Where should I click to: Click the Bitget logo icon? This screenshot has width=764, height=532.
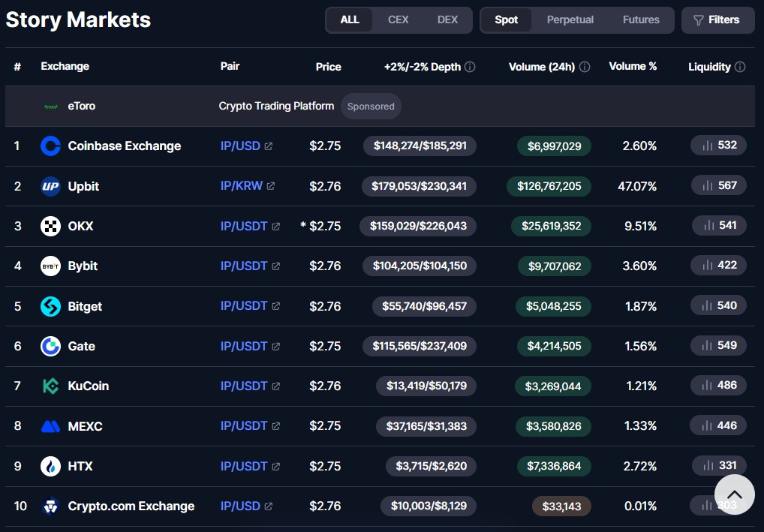point(50,306)
